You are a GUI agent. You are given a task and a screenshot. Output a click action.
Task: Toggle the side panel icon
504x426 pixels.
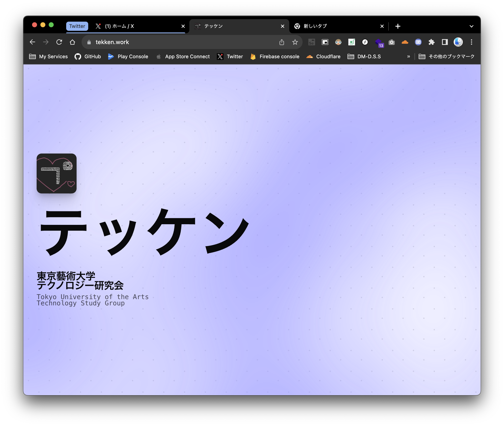(445, 42)
